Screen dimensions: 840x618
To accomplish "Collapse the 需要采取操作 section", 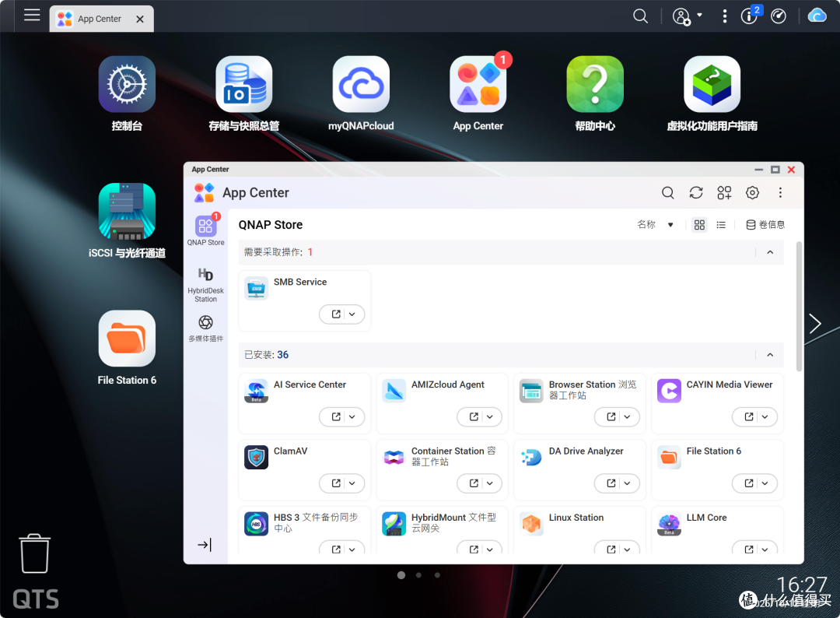I will (x=770, y=252).
